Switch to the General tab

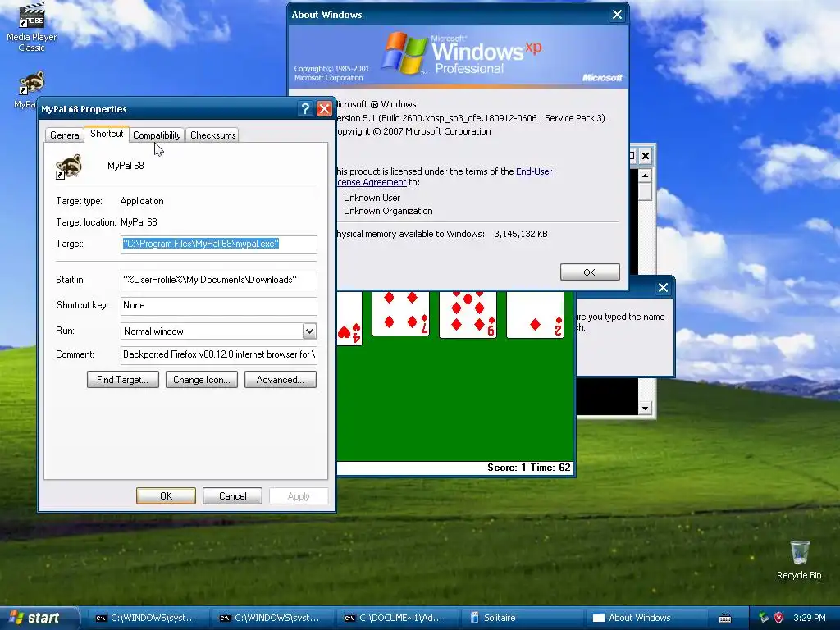tap(66, 135)
